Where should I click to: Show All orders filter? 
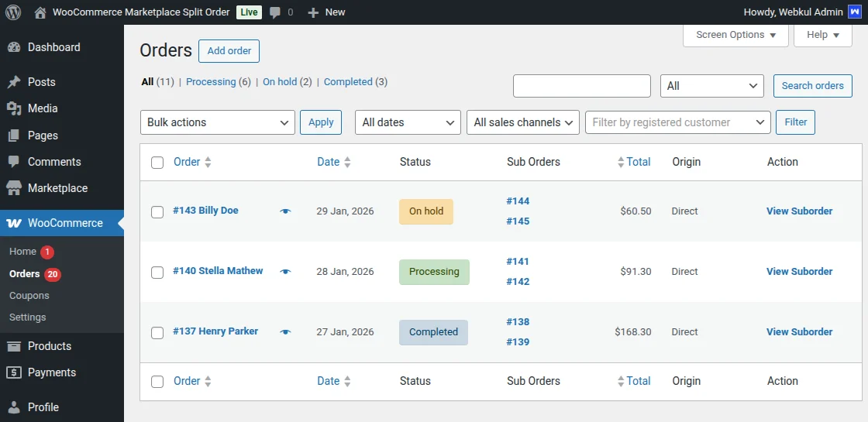point(147,82)
